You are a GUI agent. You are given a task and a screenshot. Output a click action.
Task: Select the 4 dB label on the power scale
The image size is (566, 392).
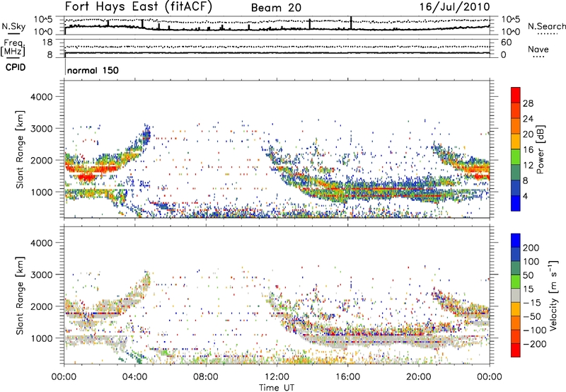click(x=525, y=196)
